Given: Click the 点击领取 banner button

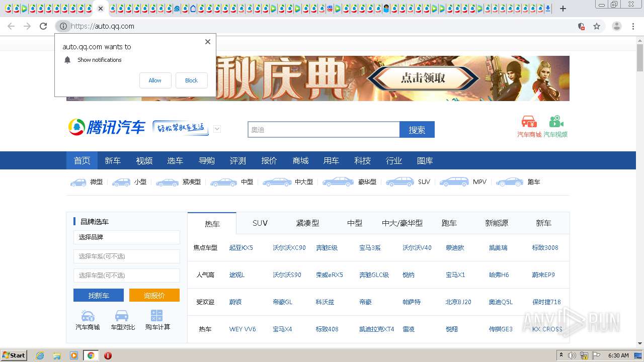Looking at the screenshot, I should (x=423, y=78).
